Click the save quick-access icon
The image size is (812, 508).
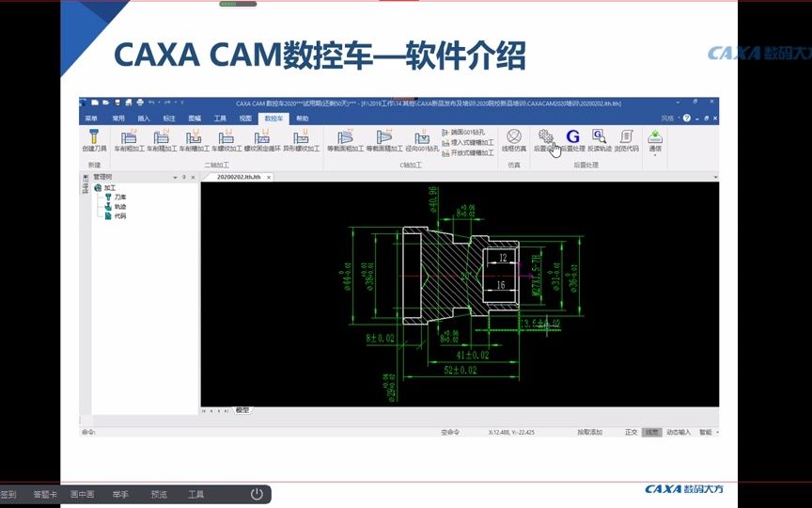tap(117, 103)
